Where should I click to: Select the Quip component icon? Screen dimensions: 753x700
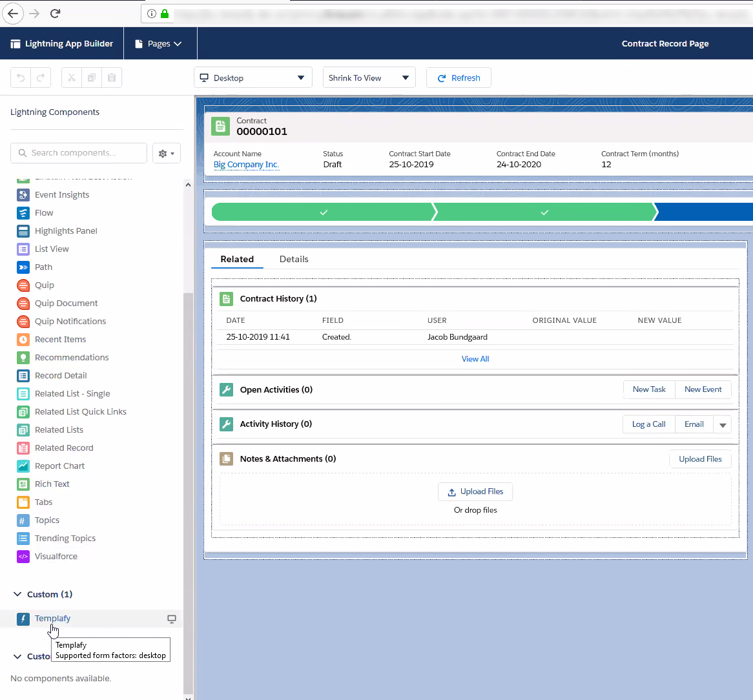23,285
